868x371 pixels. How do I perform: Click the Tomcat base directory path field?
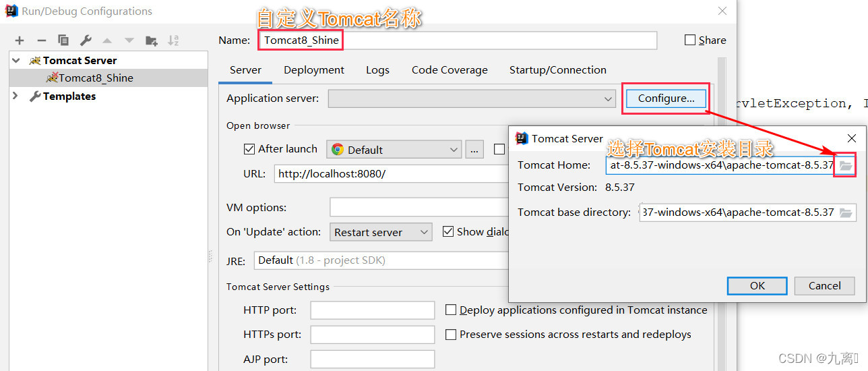click(738, 212)
